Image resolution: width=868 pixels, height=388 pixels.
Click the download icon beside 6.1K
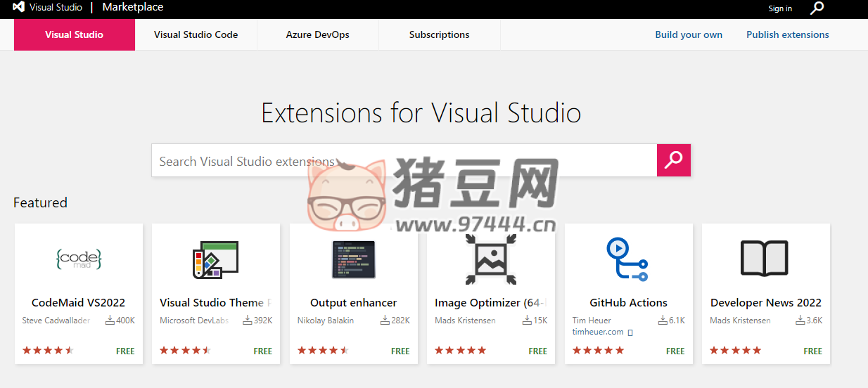pyautogui.click(x=663, y=321)
